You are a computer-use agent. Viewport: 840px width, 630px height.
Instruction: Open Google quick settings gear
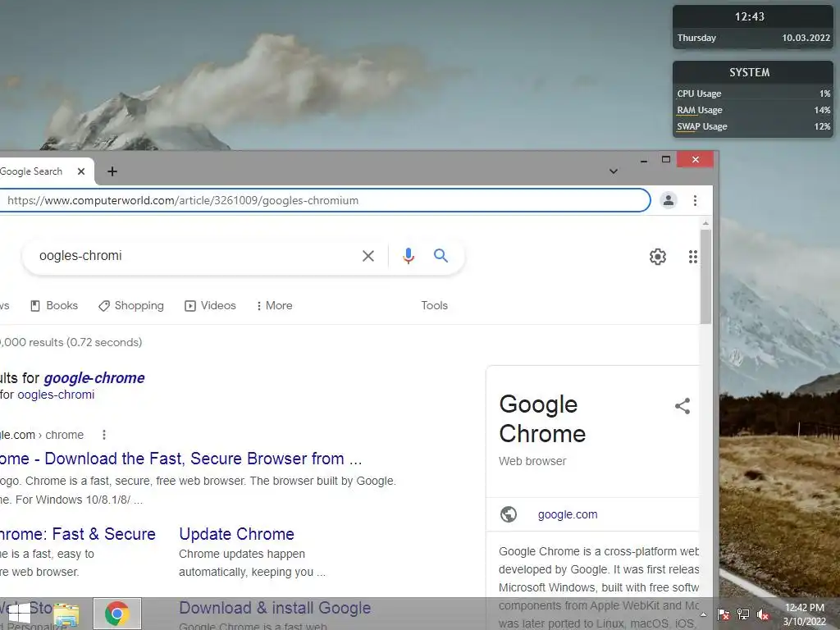[x=657, y=257]
